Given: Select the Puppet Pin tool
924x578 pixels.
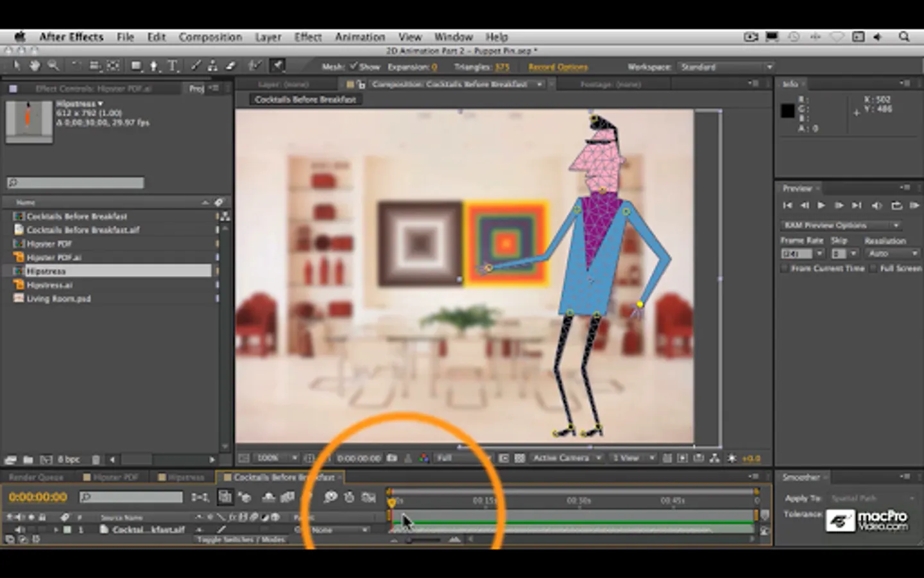Looking at the screenshot, I should pos(278,66).
